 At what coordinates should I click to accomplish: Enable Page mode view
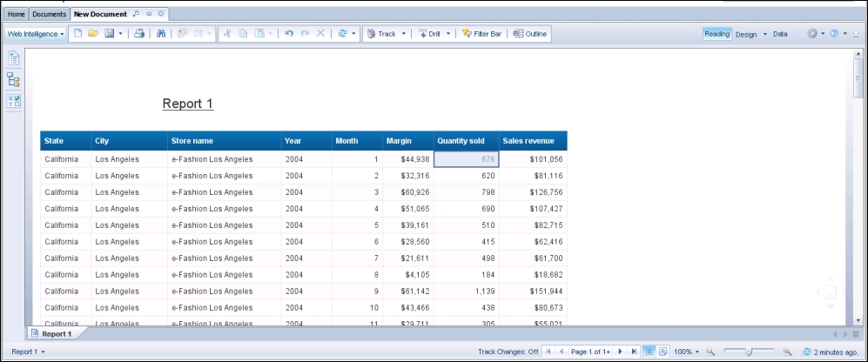point(663,352)
